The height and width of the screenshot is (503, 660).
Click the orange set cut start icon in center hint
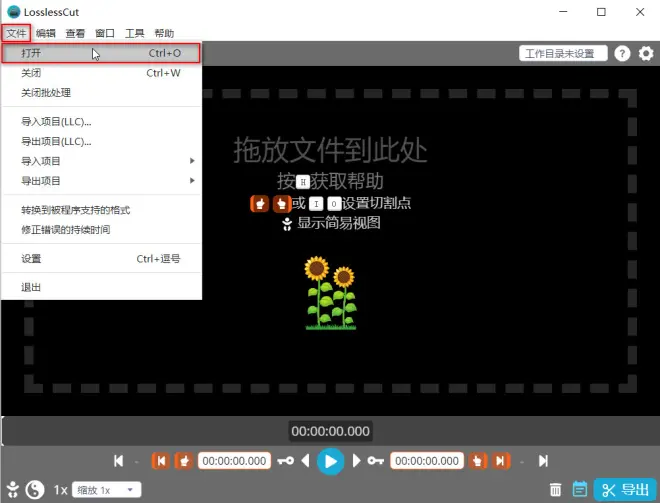(x=260, y=204)
